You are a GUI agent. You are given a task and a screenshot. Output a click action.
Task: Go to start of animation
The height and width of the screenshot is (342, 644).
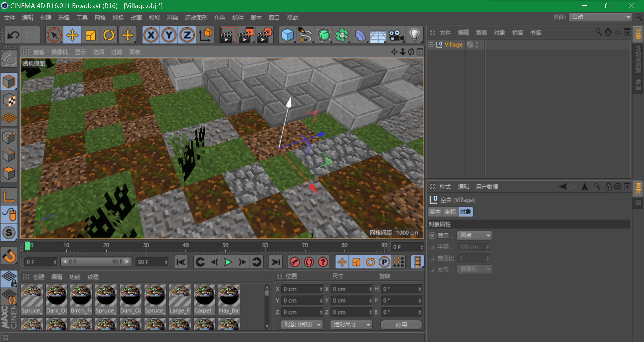click(181, 262)
